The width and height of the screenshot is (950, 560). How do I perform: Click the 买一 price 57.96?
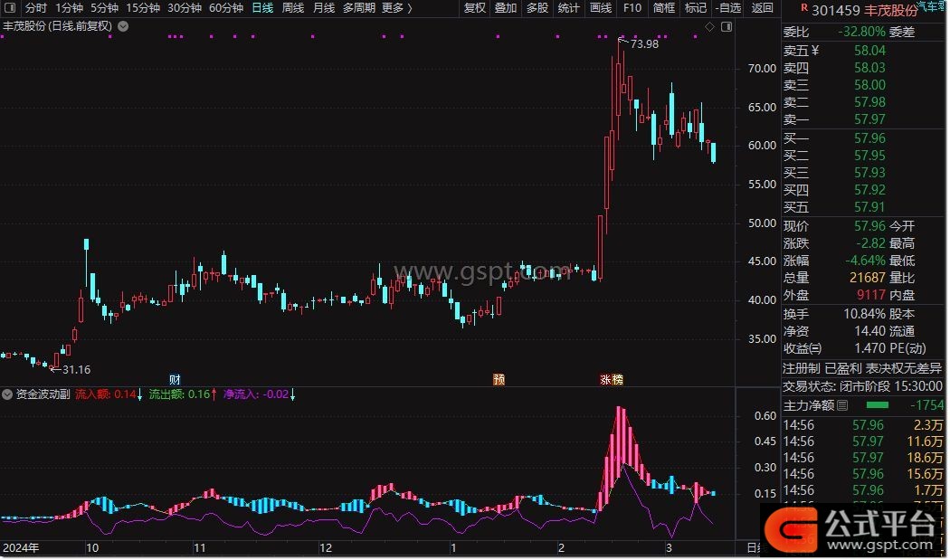click(x=869, y=138)
